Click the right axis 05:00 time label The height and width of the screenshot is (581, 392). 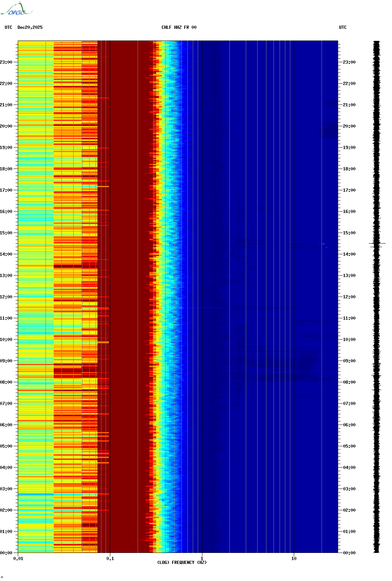click(x=349, y=446)
